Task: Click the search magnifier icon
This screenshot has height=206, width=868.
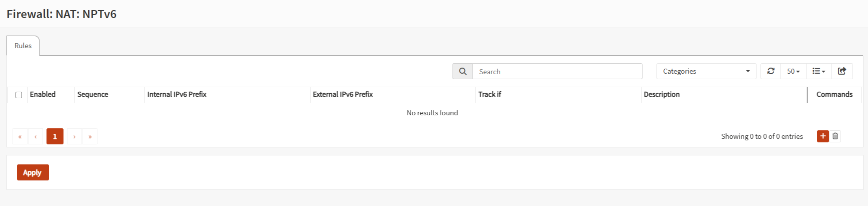Action: (462, 72)
